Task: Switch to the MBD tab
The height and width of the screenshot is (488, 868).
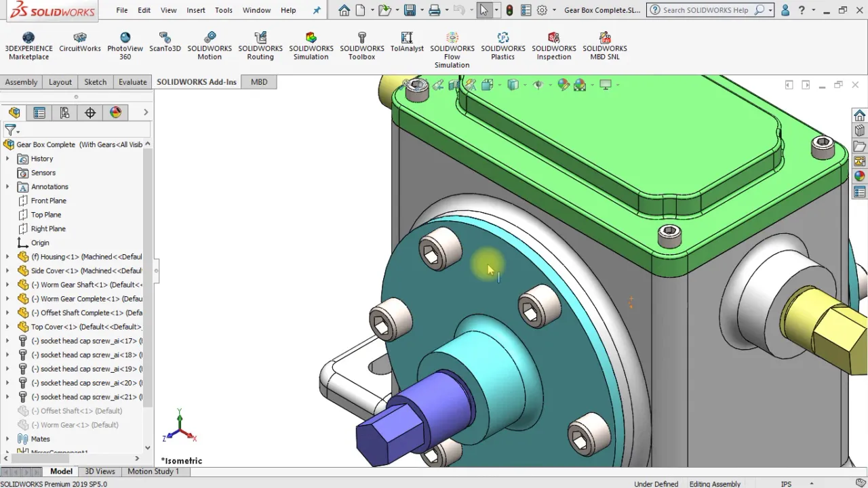Action: pos(259,82)
